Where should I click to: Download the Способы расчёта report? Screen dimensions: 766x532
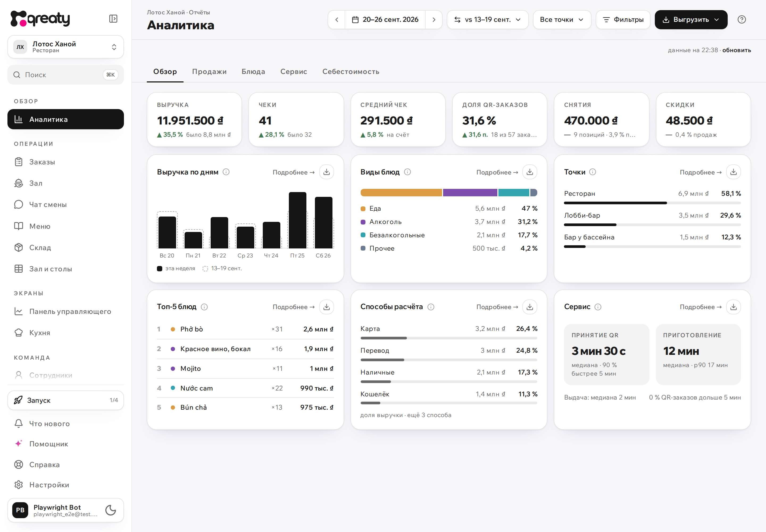pyautogui.click(x=530, y=307)
